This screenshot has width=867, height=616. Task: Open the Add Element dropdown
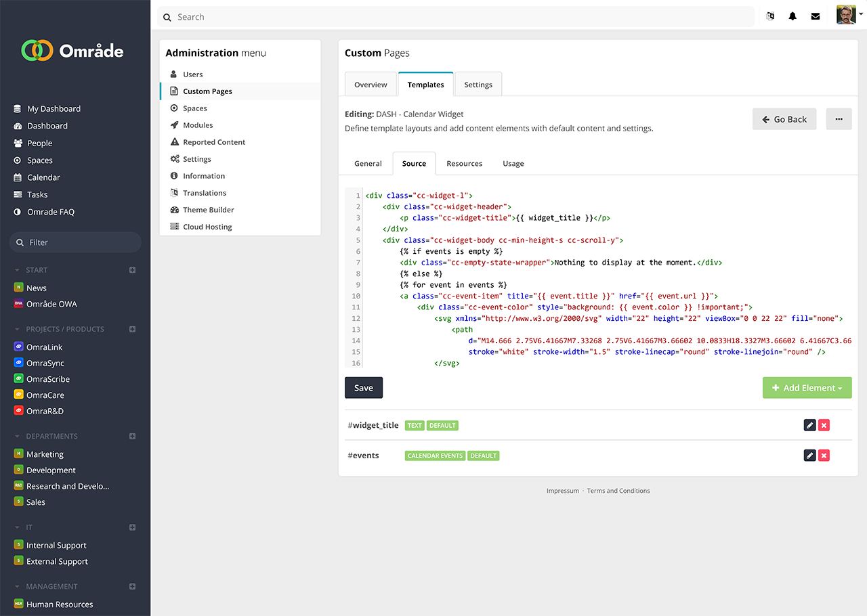point(807,388)
